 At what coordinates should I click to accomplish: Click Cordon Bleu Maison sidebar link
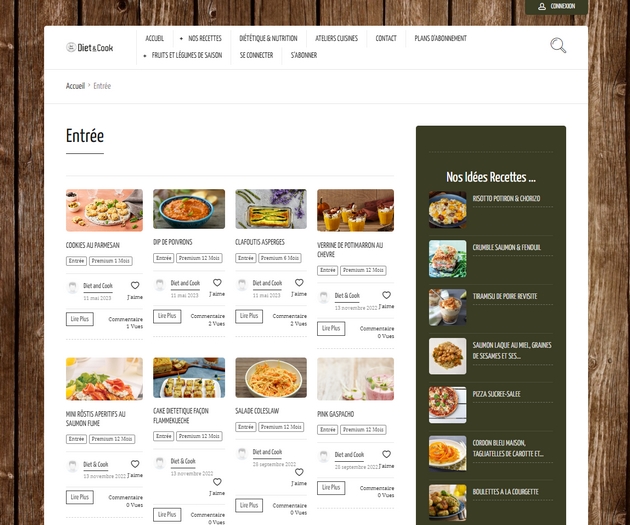(x=508, y=448)
